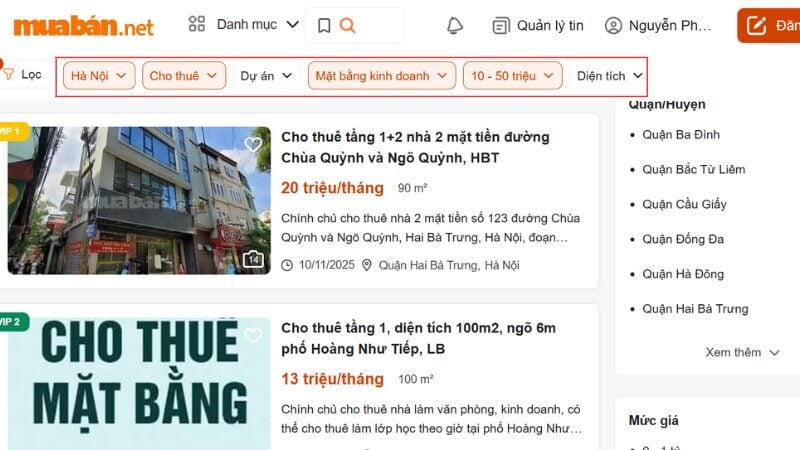The width and height of the screenshot is (800, 450).
Task: Open CHO THUÊ MẶT BẰNG listing image
Action: tap(139, 384)
